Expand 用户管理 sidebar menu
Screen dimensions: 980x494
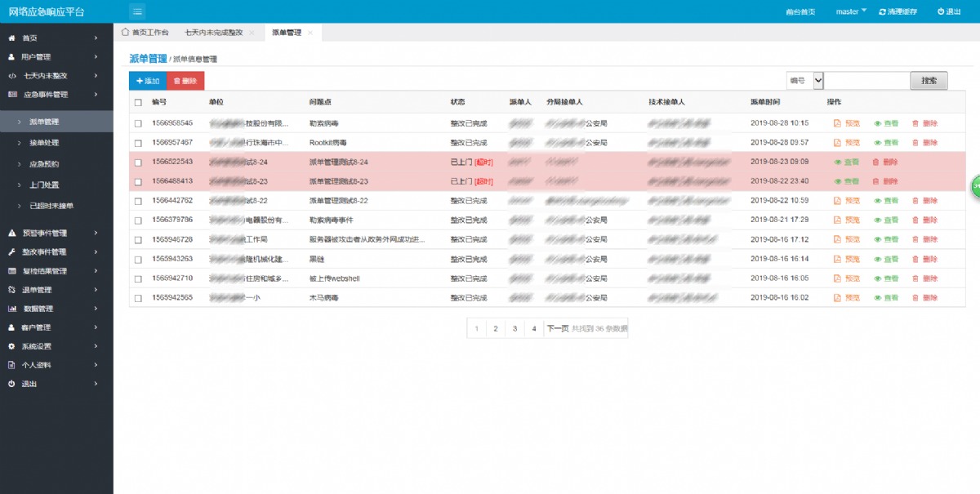56,57
